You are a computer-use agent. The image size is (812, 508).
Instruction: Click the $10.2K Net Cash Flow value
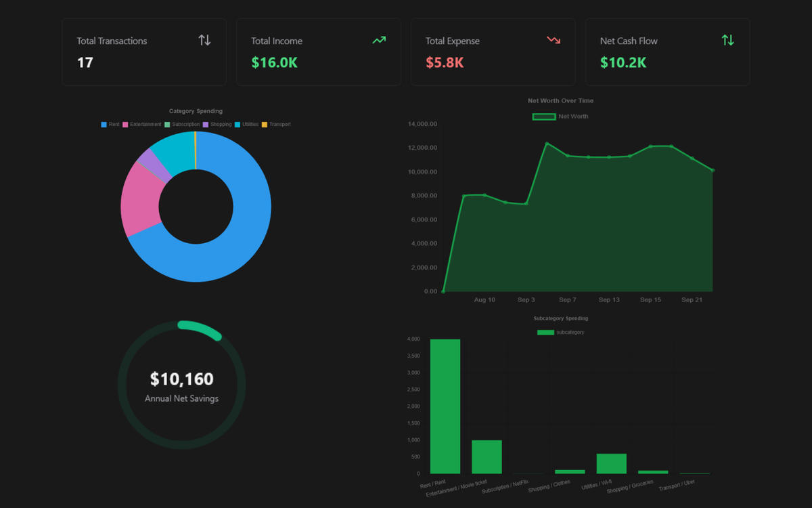623,62
